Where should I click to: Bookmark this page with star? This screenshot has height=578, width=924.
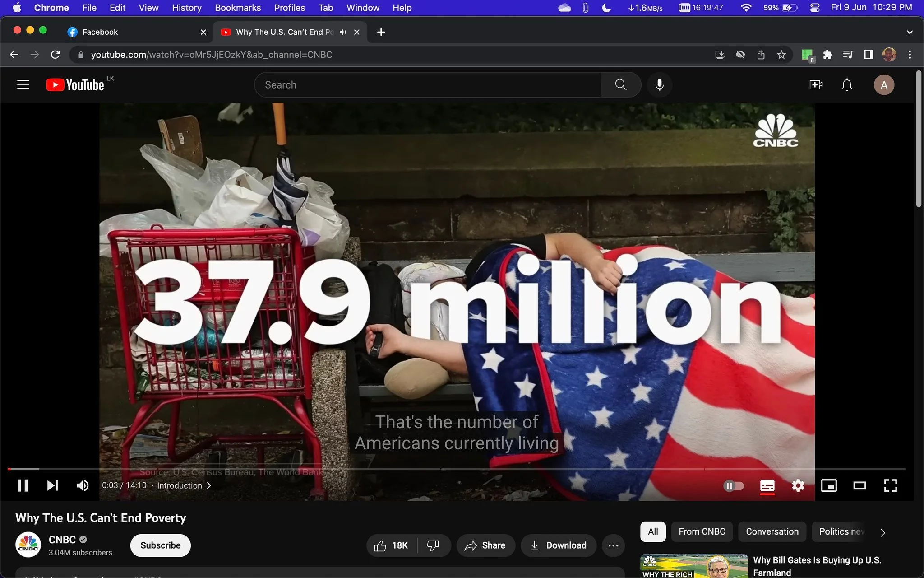(781, 55)
